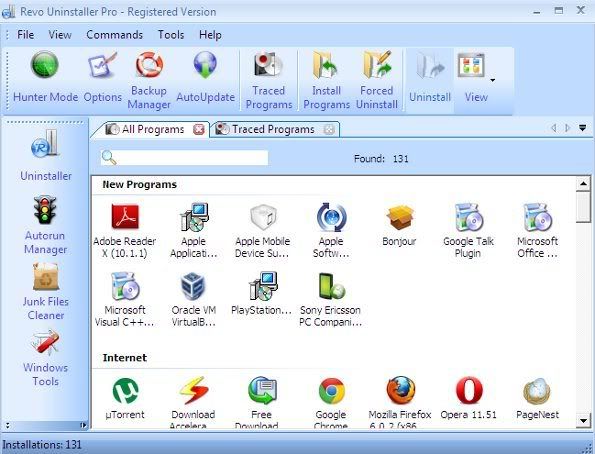Open the Commands menu
This screenshot has height=454, width=595.
[x=115, y=35]
